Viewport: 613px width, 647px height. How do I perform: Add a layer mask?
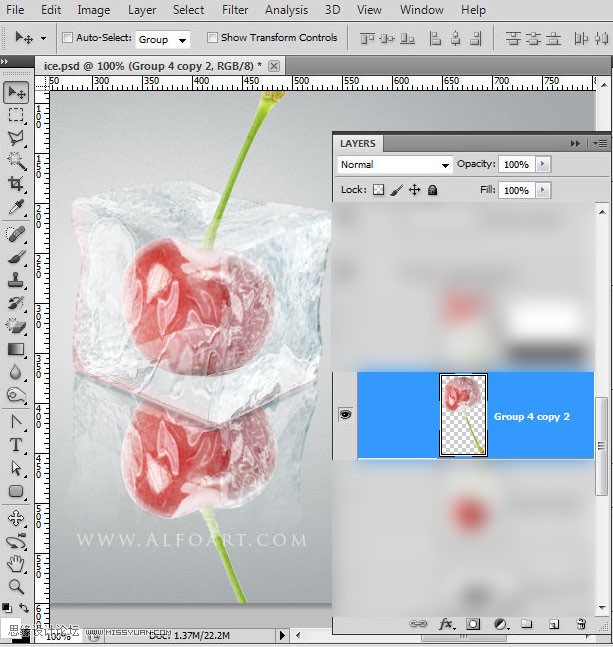click(473, 623)
